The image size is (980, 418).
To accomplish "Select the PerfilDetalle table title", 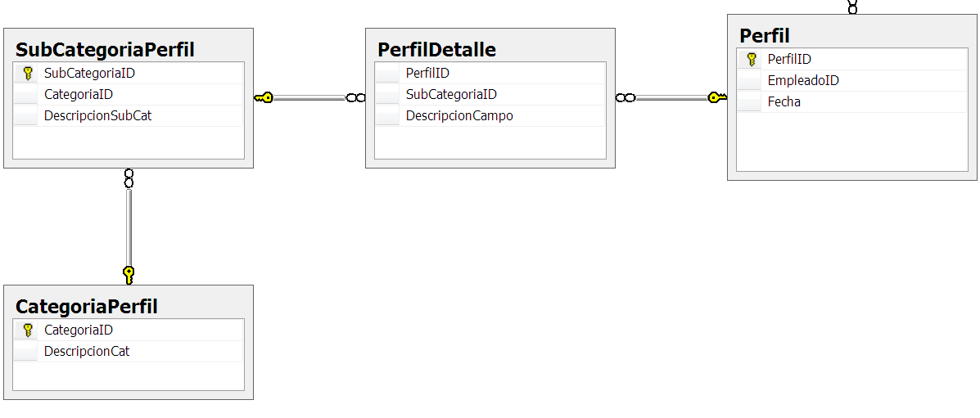I will tap(436, 50).
